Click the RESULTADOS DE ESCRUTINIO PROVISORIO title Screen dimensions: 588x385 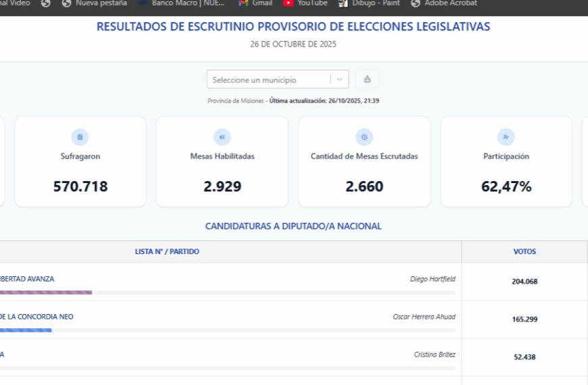[x=293, y=26]
